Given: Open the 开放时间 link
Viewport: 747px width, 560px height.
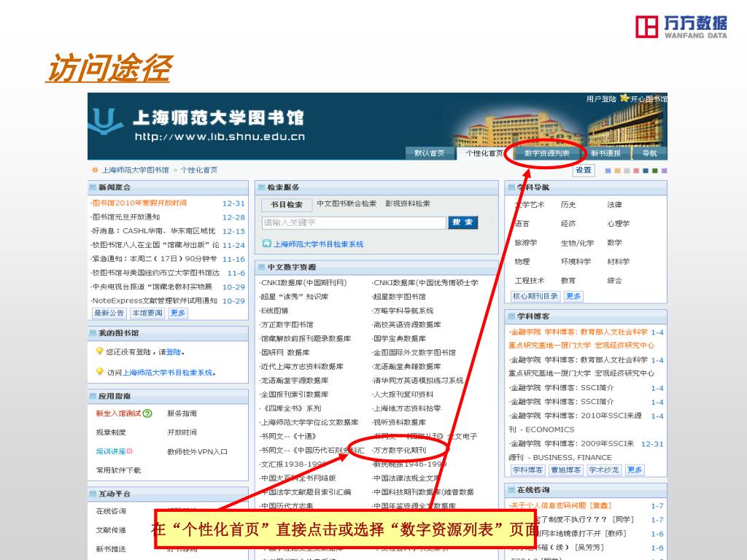Looking at the screenshot, I should pos(182,432).
